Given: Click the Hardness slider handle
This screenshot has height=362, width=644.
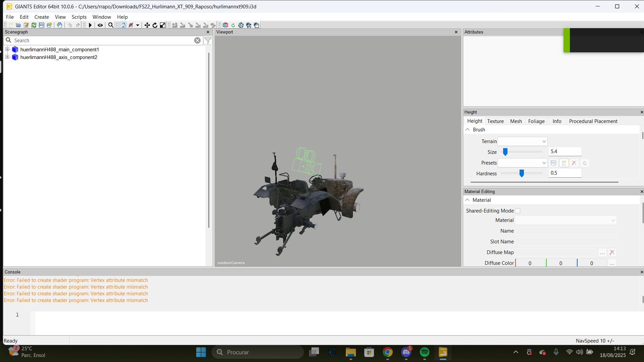Looking at the screenshot, I should (522, 173).
